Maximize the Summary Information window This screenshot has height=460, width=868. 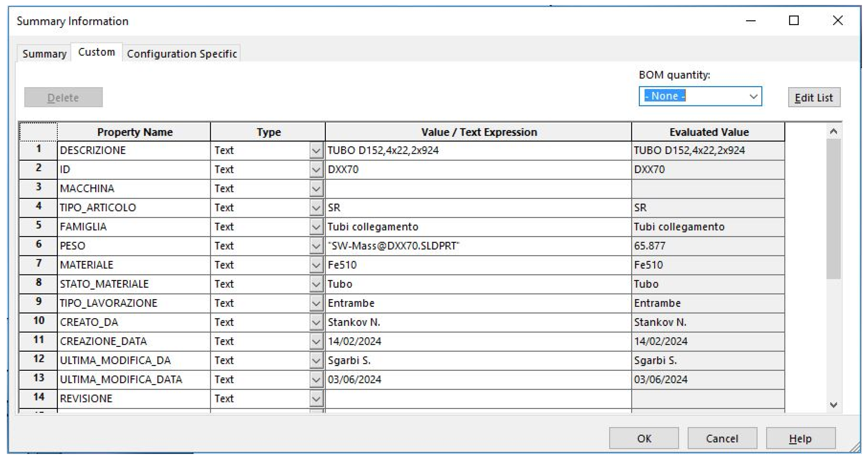tap(794, 21)
